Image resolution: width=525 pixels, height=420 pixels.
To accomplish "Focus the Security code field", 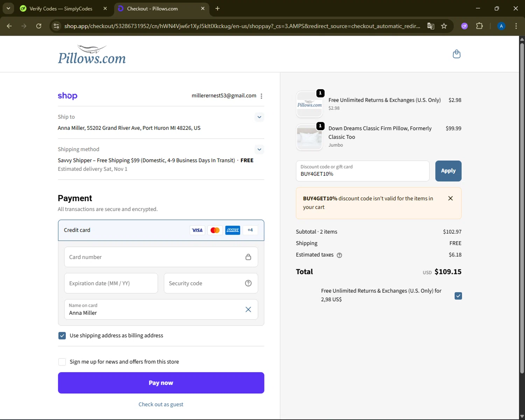I will click(211, 283).
